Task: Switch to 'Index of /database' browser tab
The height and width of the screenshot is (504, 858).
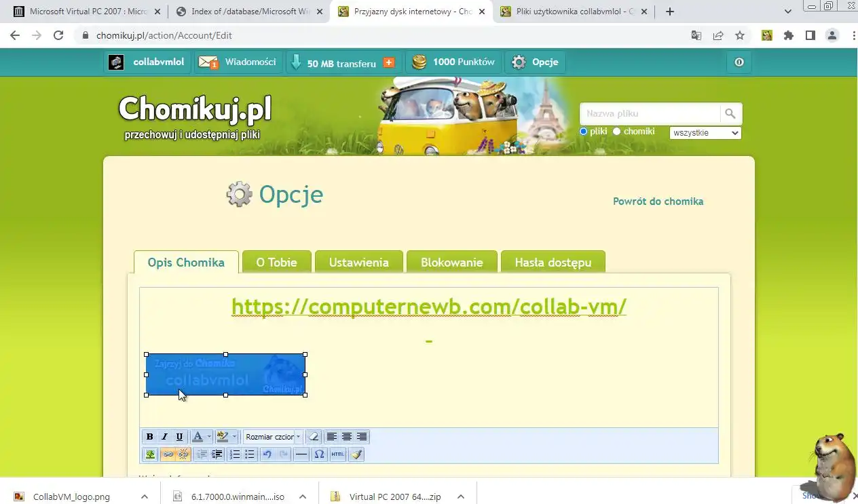Action: tap(248, 12)
